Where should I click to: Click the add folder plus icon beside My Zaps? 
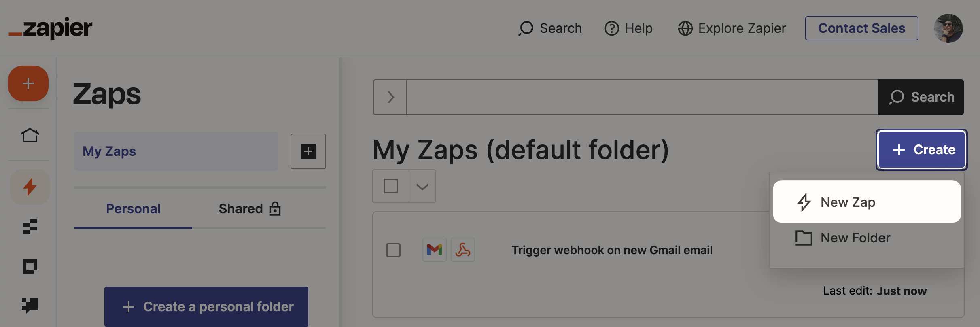click(308, 151)
